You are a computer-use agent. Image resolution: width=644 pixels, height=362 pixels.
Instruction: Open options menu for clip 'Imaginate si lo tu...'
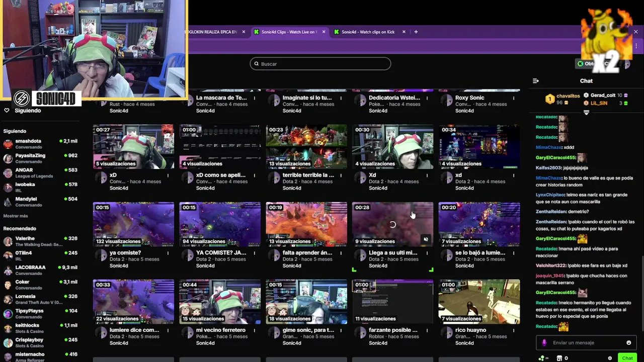pos(341,98)
